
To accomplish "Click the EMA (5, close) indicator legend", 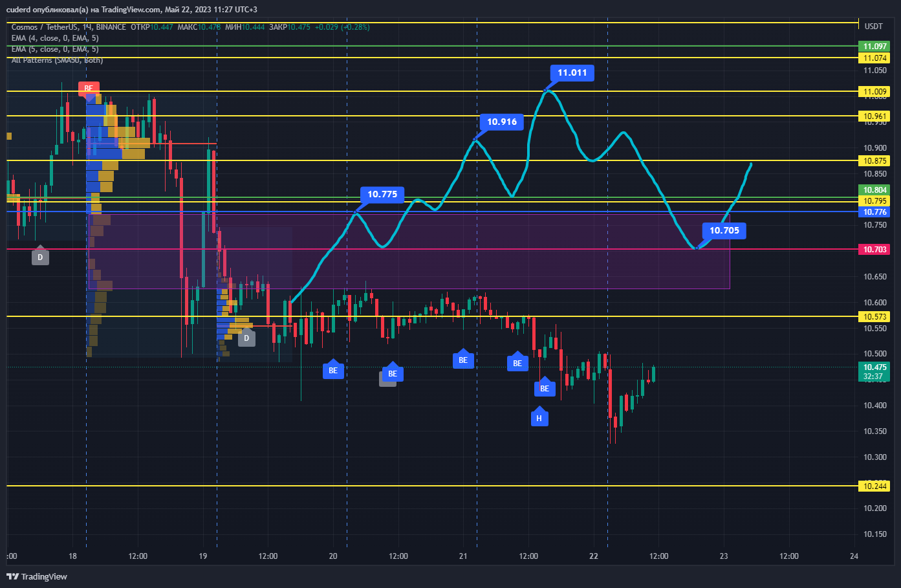I will (x=55, y=49).
